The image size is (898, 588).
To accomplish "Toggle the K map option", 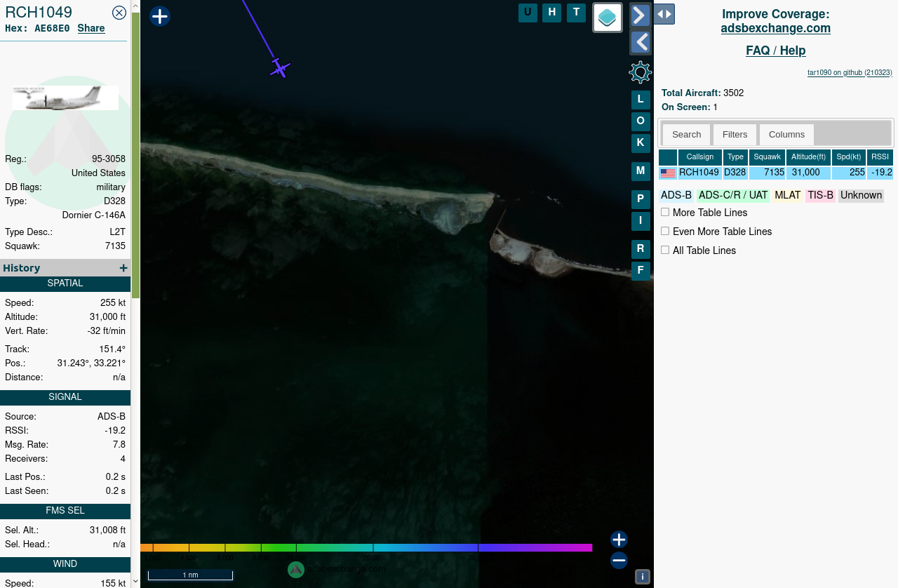I will click(641, 143).
